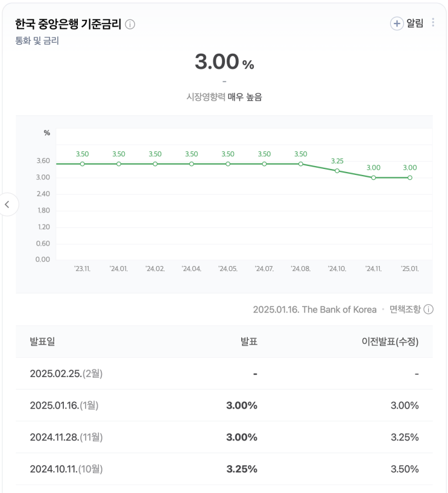Click the 한국 중앙은행 기준금리 title
Image resolution: width=448 pixels, height=493 pixels.
pyautogui.click(x=68, y=24)
